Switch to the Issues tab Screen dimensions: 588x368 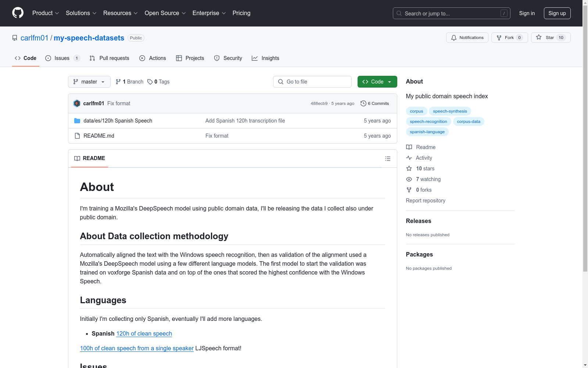[62, 58]
